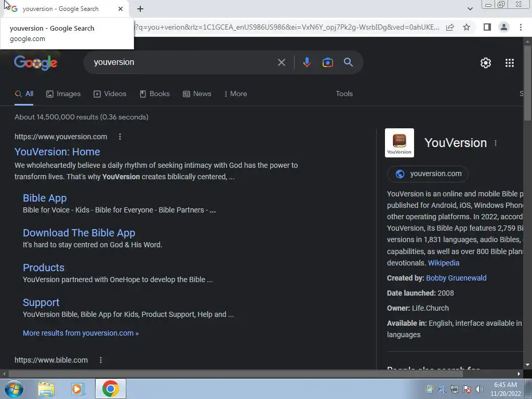Open the Chrome profile avatar

(504, 27)
